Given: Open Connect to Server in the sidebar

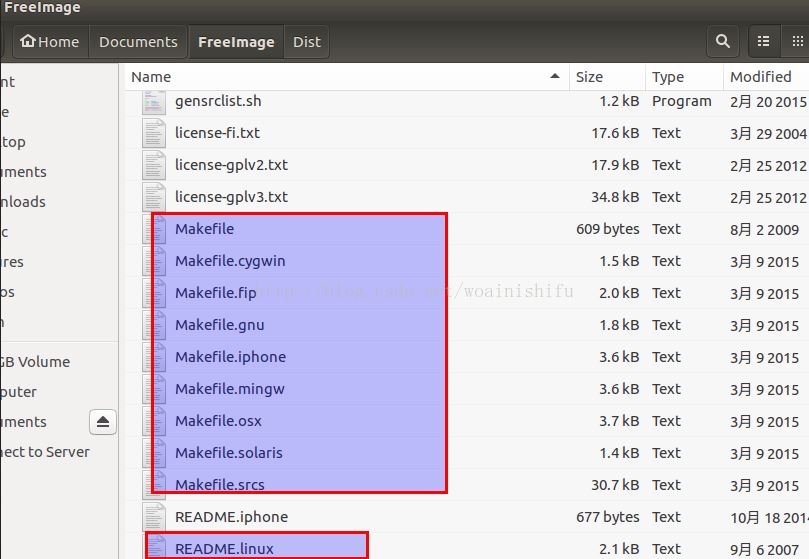Looking at the screenshot, I should click(44, 452).
